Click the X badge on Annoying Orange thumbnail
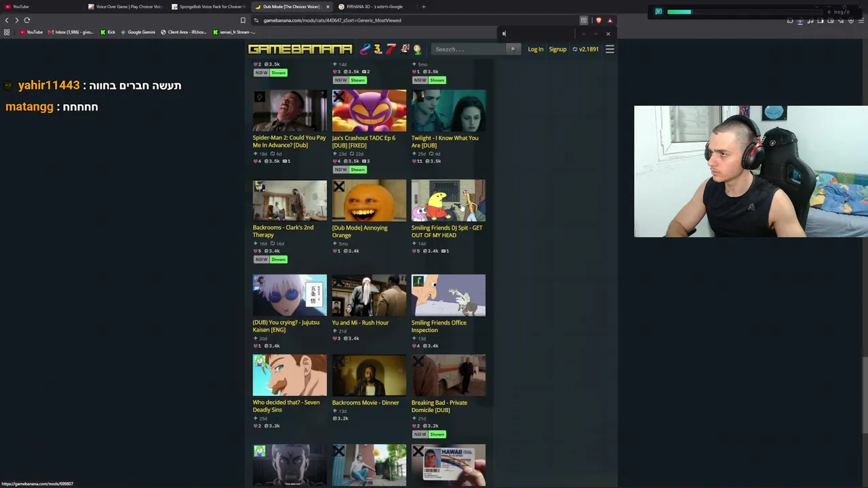 [x=338, y=187]
